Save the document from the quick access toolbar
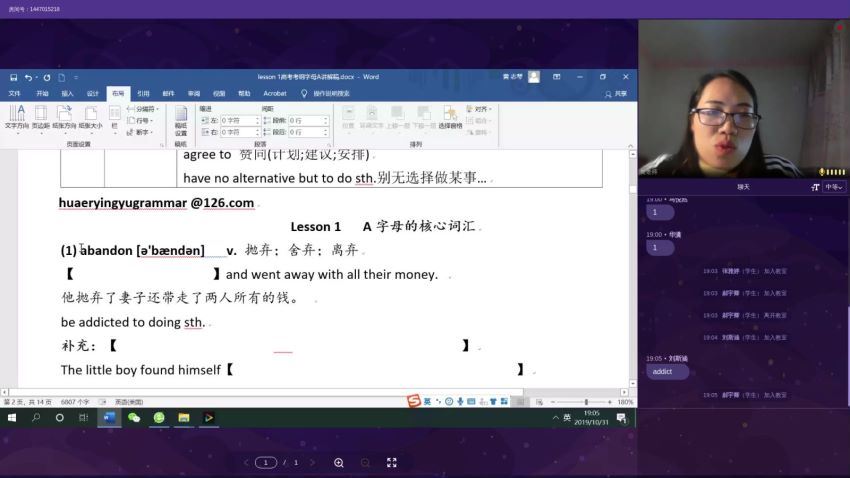This screenshot has width=850, height=478. (x=14, y=77)
